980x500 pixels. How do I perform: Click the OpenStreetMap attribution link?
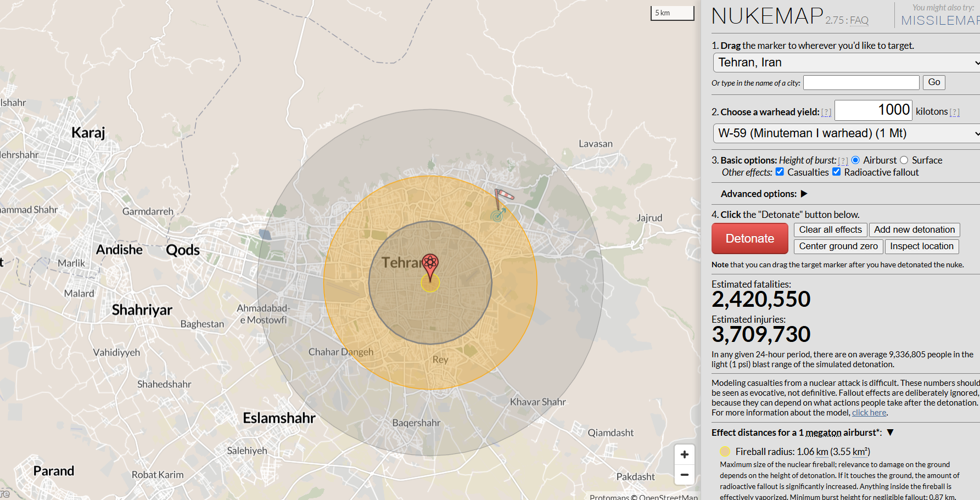(668, 497)
